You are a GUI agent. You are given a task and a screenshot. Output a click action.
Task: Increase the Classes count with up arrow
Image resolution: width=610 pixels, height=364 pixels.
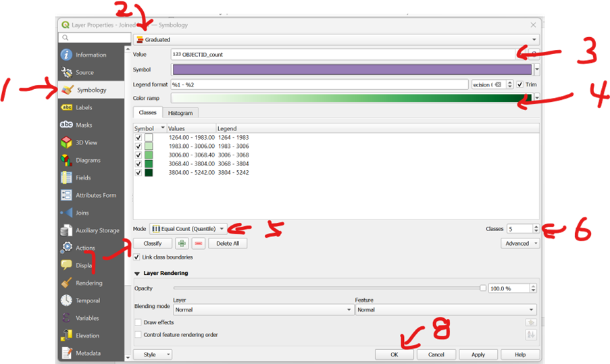coord(536,227)
